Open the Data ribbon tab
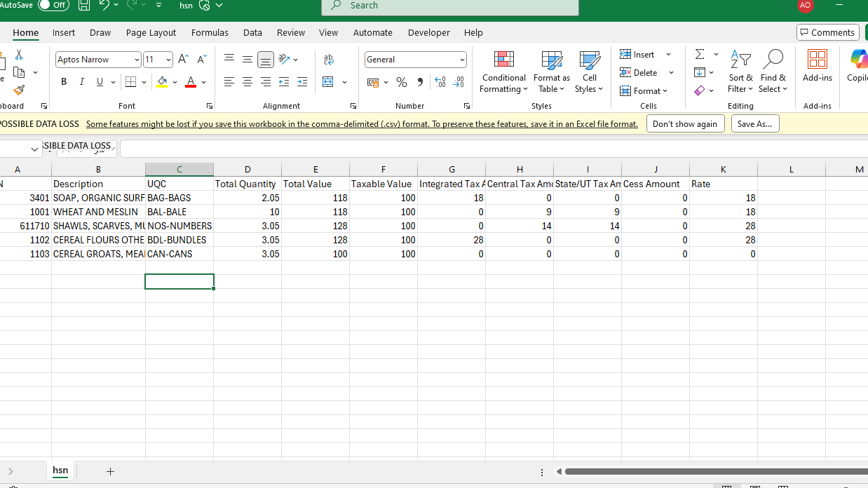 252,32
